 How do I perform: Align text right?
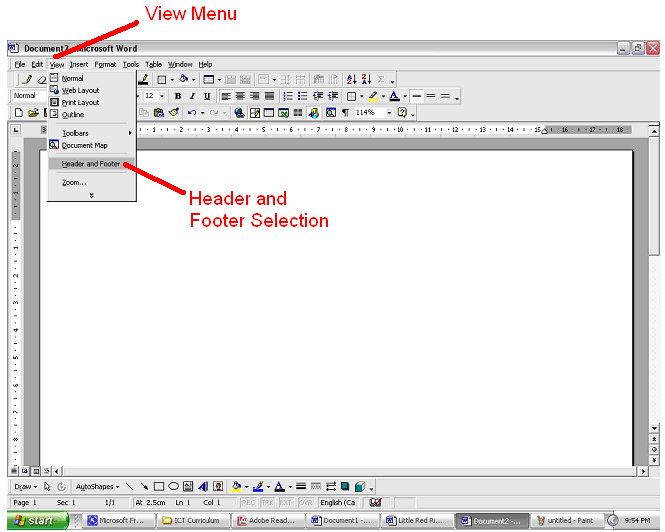click(x=254, y=96)
